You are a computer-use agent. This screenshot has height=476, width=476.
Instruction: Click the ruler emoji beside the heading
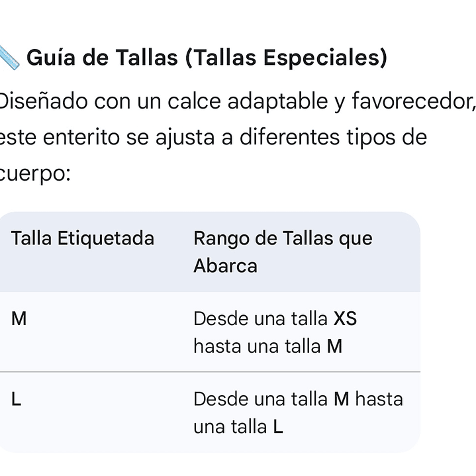9,59
